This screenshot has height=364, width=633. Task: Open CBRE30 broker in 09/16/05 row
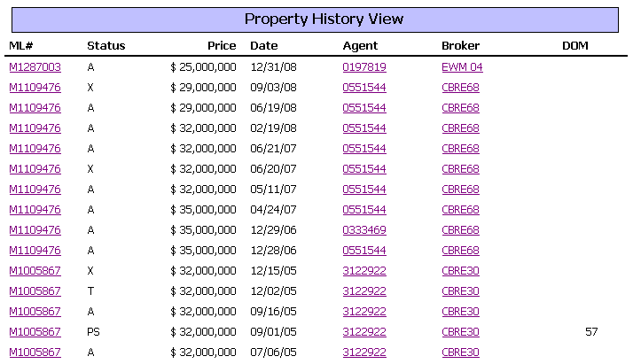pos(461,311)
